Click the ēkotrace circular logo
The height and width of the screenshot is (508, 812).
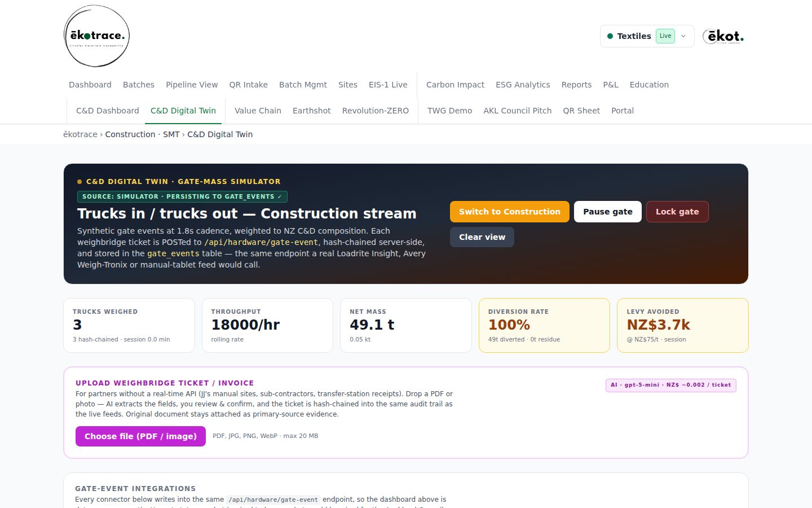coord(96,36)
